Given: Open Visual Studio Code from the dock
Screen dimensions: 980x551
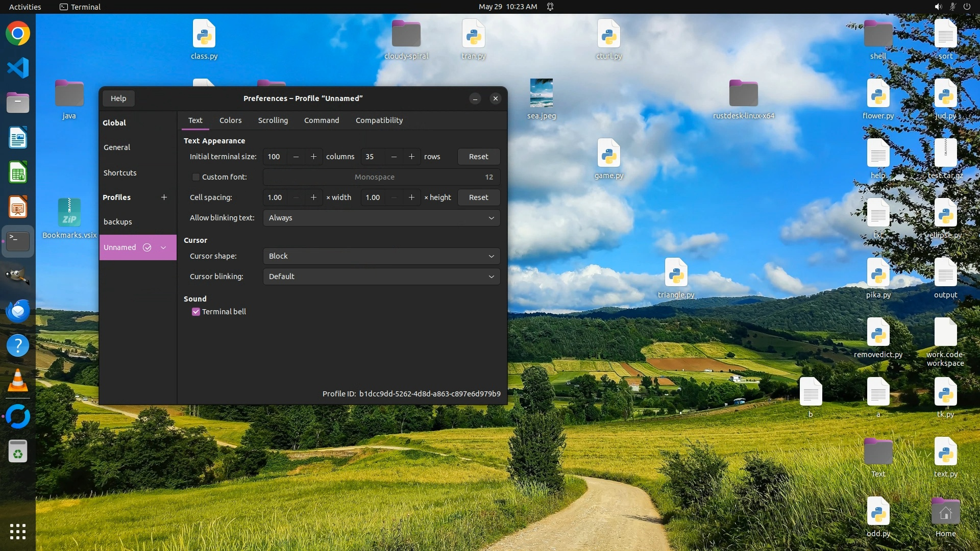Looking at the screenshot, I should coord(18,68).
